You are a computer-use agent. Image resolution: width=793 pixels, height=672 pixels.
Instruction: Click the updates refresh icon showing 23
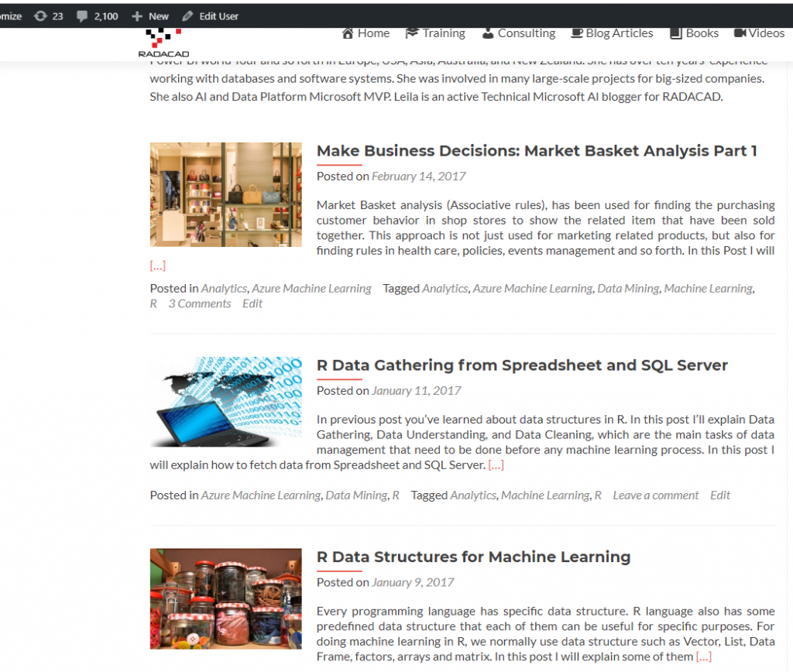point(40,16)
